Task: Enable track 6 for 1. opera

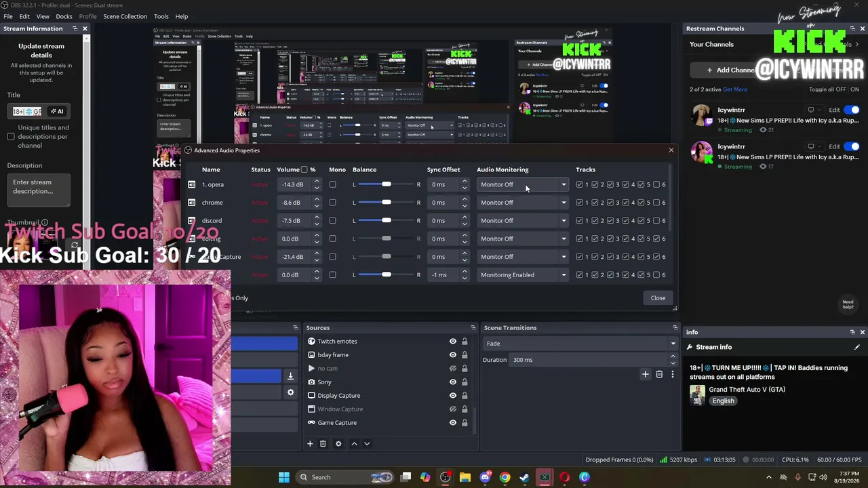Action: 656,184
